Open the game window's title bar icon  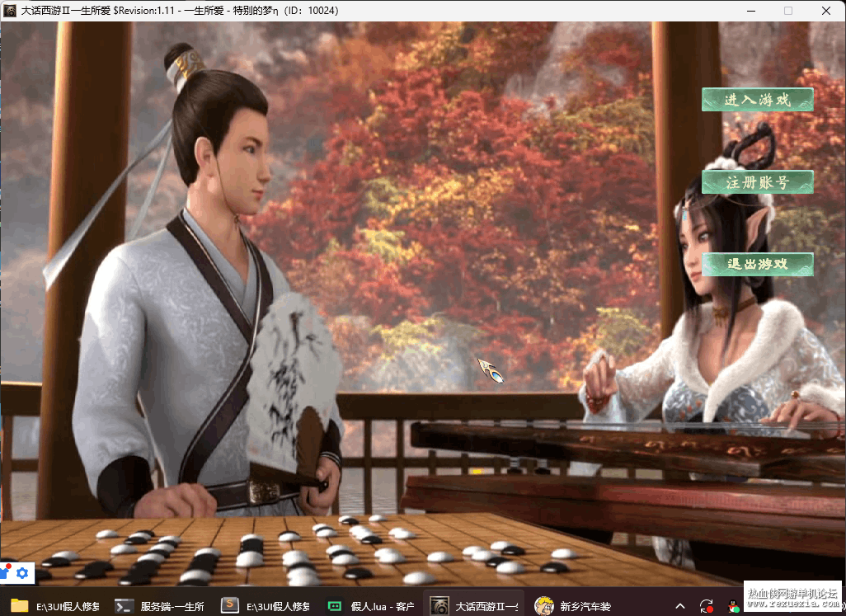click(x=10, y=10)
